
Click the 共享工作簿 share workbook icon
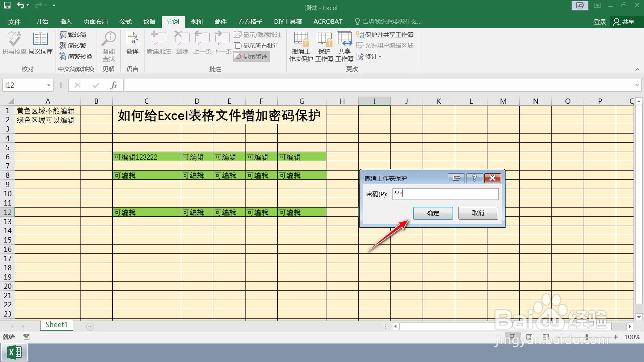345,44
